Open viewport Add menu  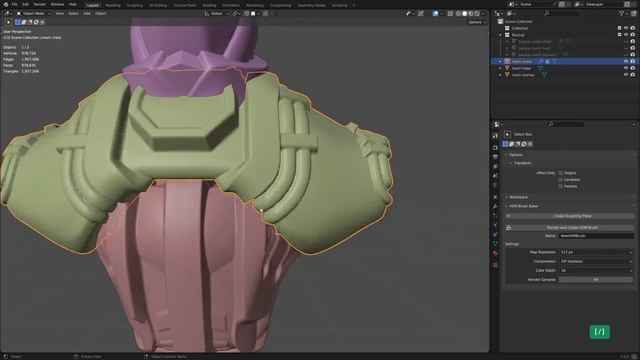click(x=87, y=13)
